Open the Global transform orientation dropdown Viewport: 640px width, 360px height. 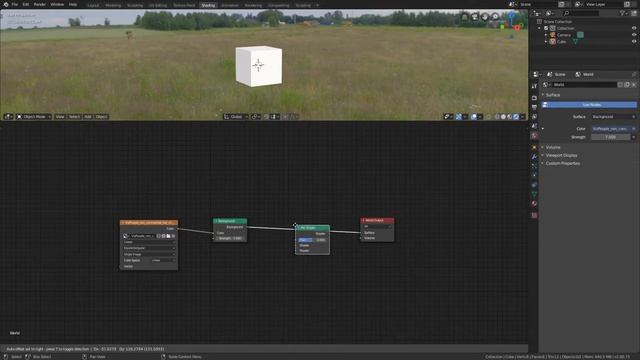point(236,117)
